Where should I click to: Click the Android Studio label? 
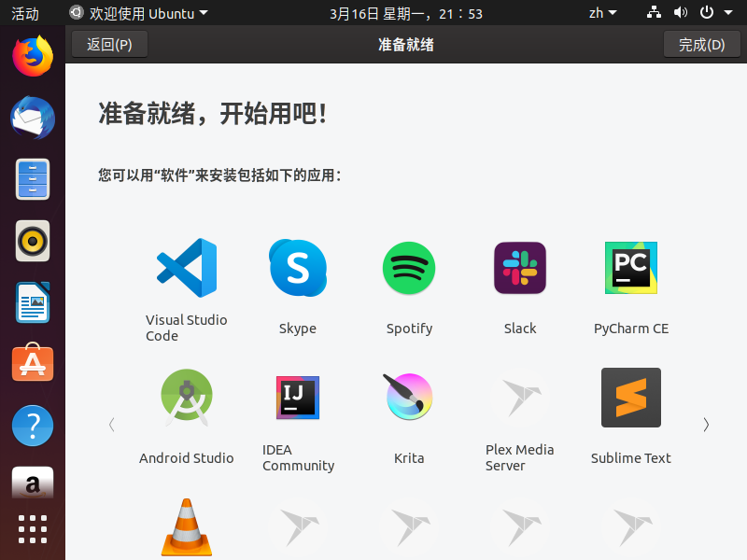click(186, 457)
